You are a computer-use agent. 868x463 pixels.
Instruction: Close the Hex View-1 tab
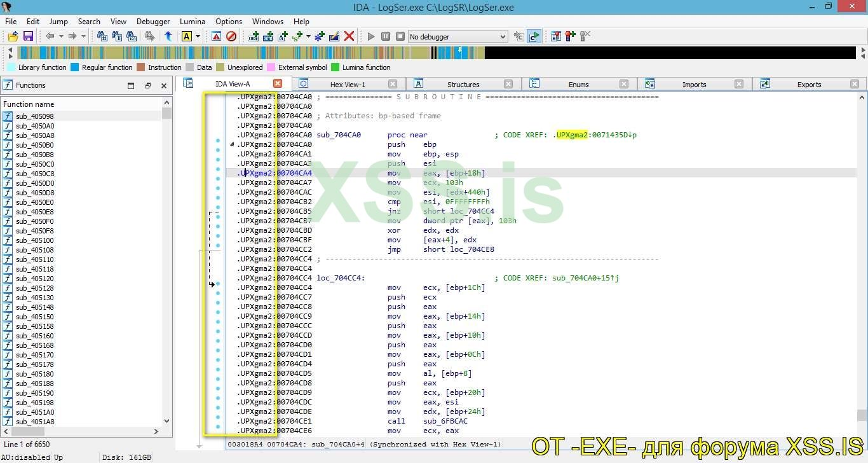(x=393, y=84)
